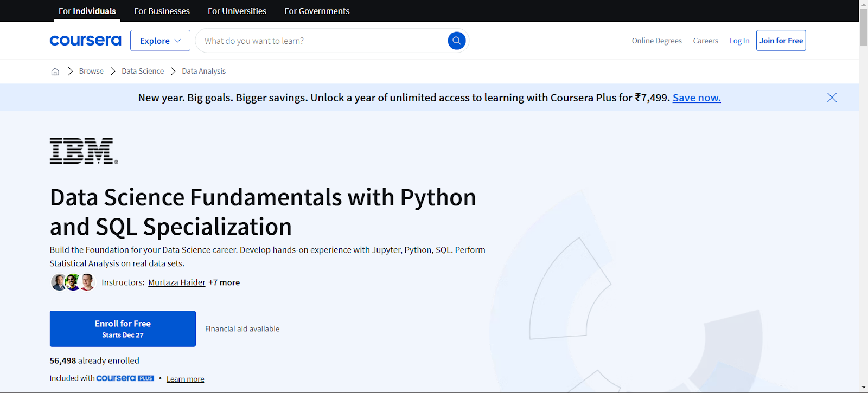
Task: Open Data Analysis breadcrumb
Action: 203,71
